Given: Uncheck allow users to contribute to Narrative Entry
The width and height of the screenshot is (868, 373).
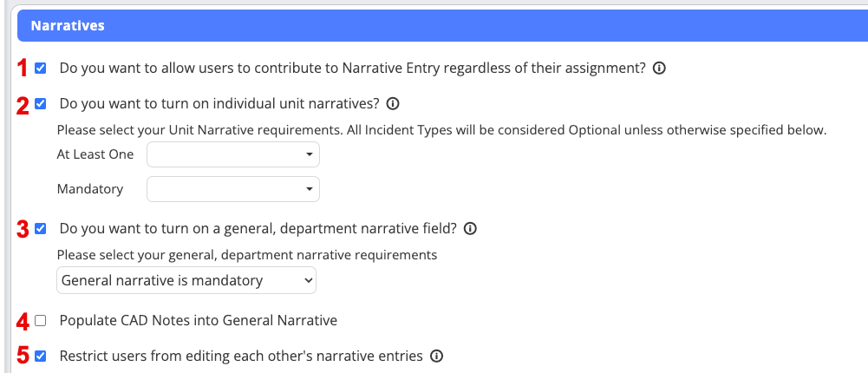Looking at the screenshot, I should (x=41, y=69).
